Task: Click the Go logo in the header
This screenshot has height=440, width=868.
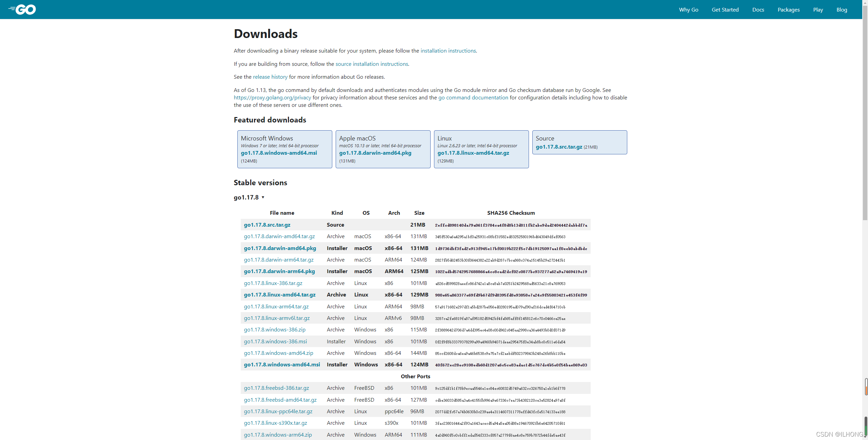Action: [x=22, y=9]
